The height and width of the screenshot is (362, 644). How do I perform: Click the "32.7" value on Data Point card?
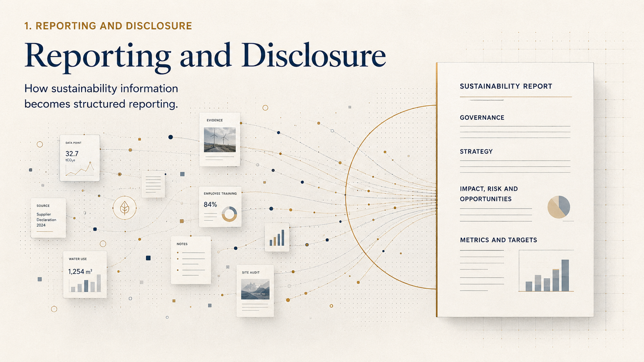click(72, 153)
